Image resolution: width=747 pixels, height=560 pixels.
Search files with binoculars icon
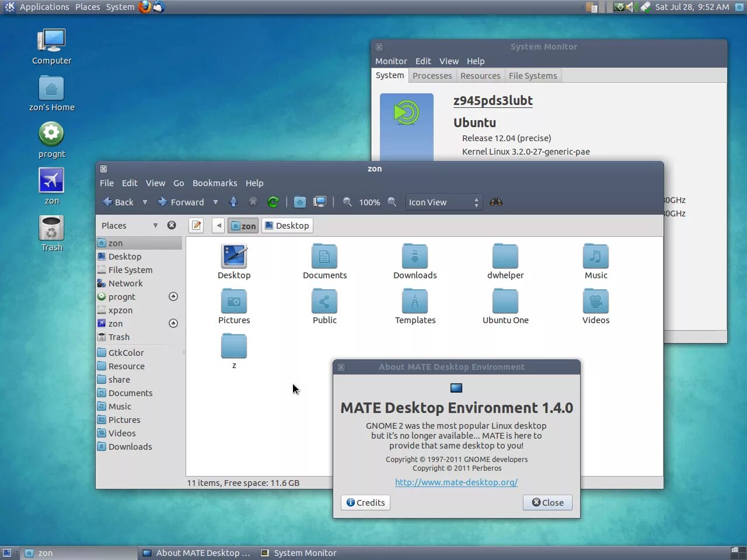click(496, 202)
